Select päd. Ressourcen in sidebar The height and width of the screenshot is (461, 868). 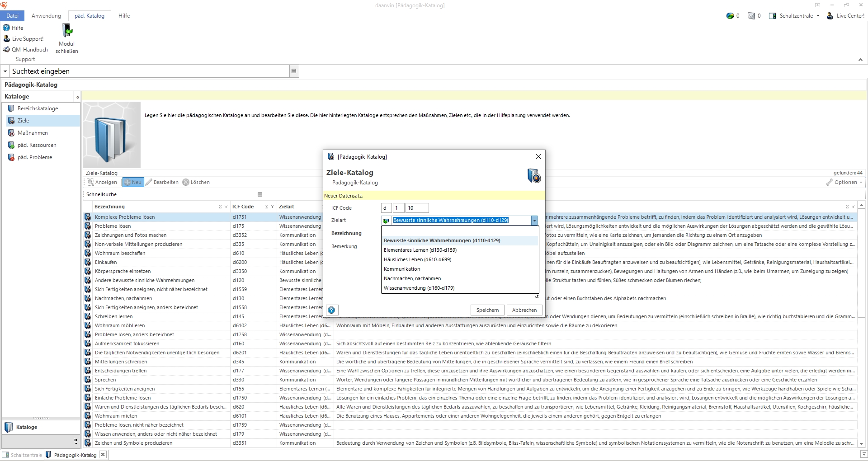coord(37,145)
